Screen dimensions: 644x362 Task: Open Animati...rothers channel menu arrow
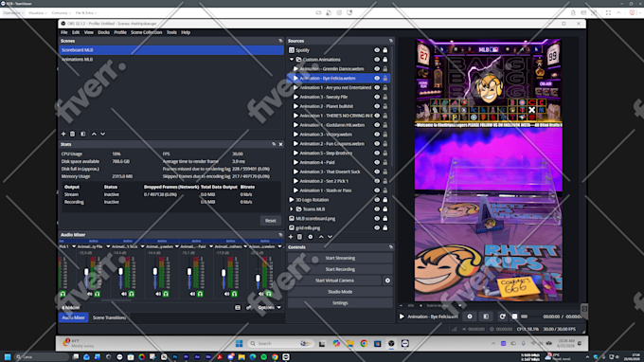pos(245,246)
